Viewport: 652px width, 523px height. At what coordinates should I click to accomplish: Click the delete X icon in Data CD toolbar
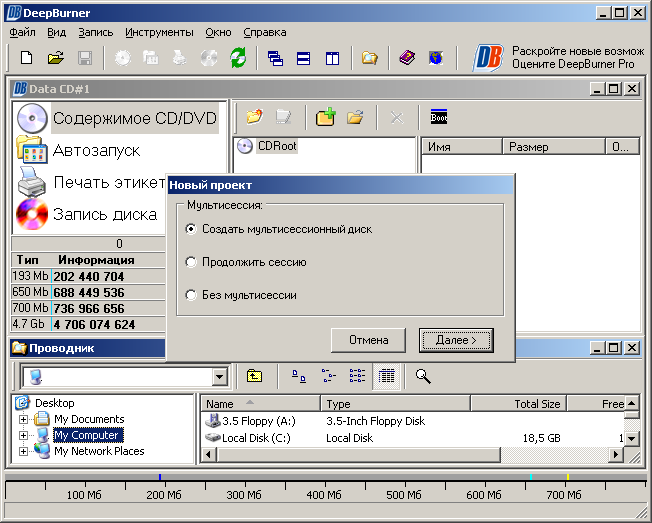click(397, 118)
